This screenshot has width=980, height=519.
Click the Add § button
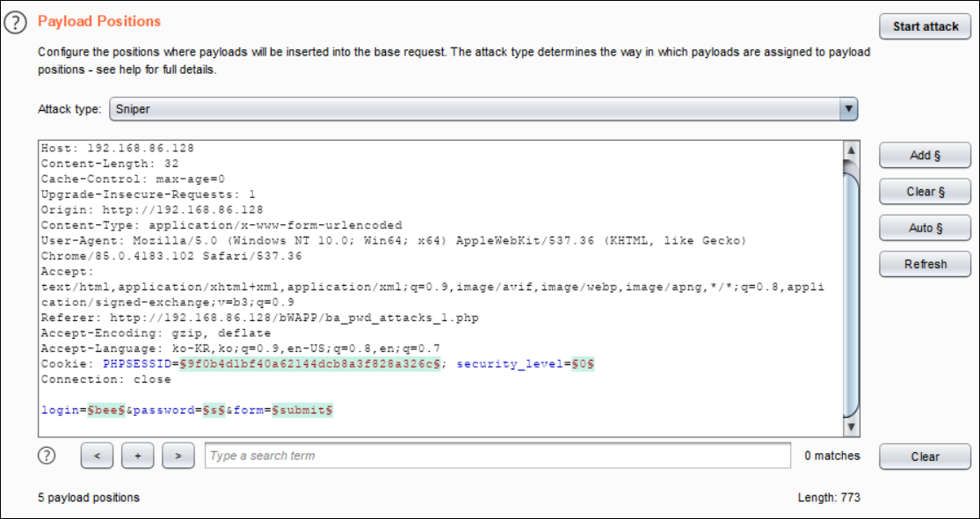click(x=925, y=156)
